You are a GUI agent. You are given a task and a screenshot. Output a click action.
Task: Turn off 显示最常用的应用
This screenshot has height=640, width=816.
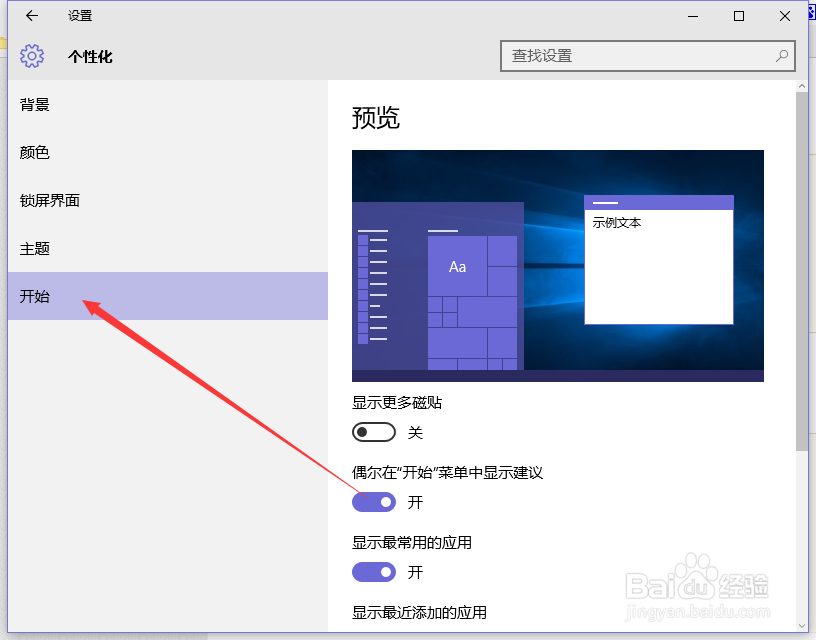pos(374,572)
